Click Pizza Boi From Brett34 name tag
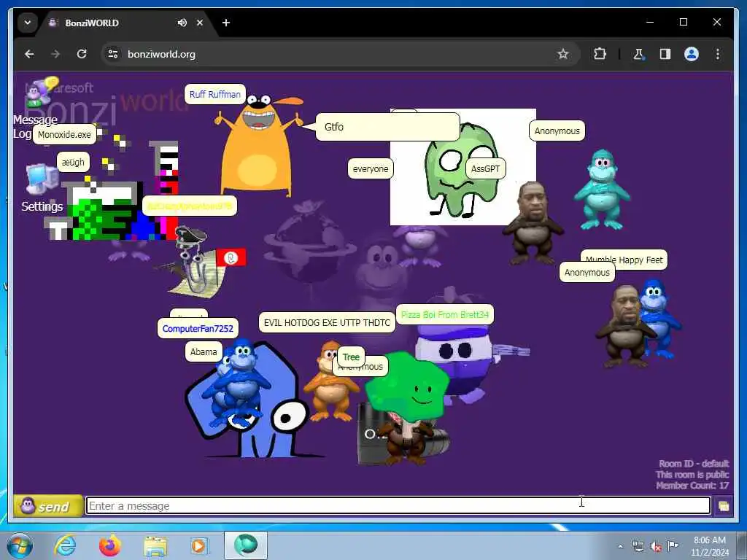The image size is (747, 560). pyautogui.click(x=445, y=314)
